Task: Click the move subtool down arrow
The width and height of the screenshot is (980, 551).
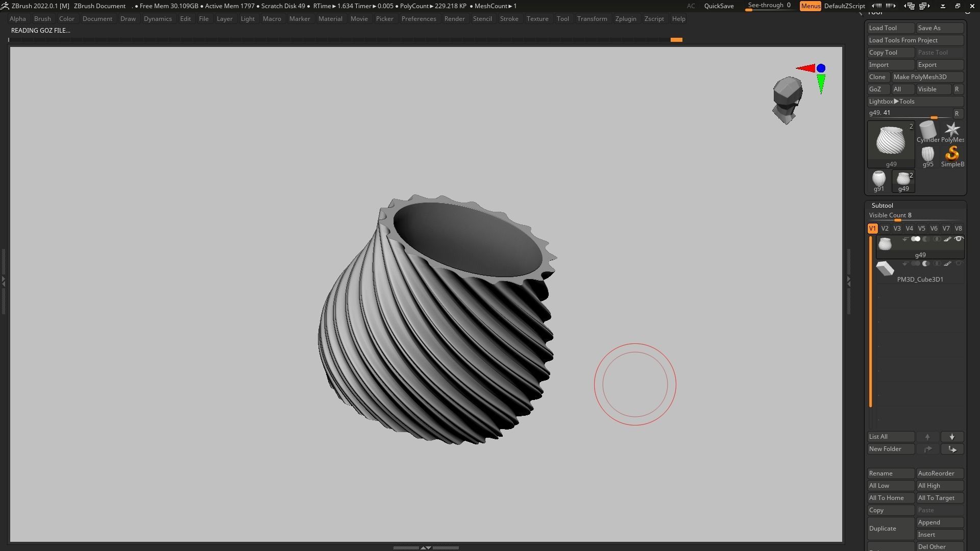Action: click(952, 437)
